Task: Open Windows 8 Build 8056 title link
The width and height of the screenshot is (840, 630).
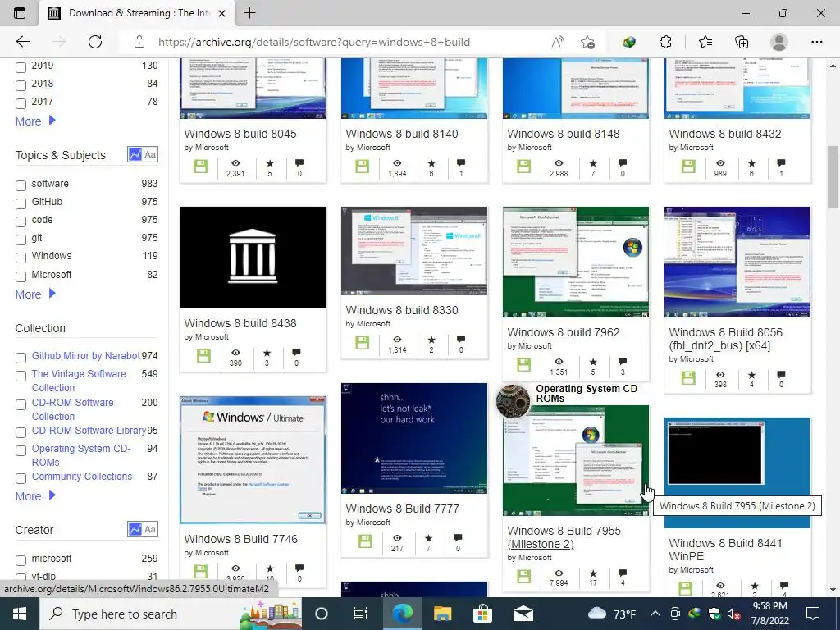Action: (725, 339)
